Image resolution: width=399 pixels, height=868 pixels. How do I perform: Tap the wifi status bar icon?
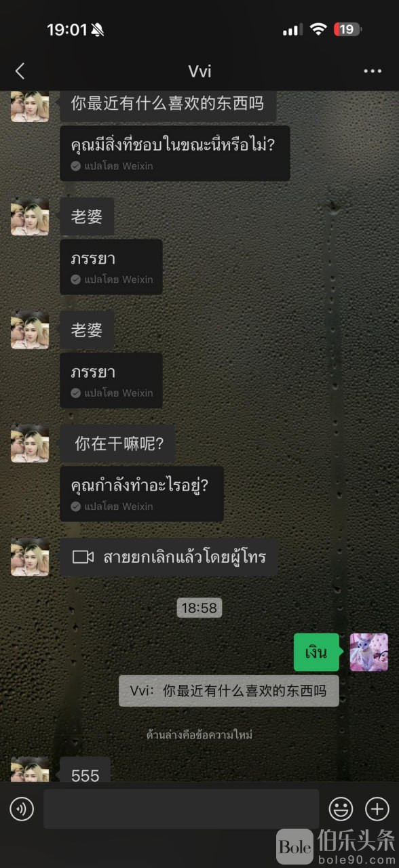318,29
